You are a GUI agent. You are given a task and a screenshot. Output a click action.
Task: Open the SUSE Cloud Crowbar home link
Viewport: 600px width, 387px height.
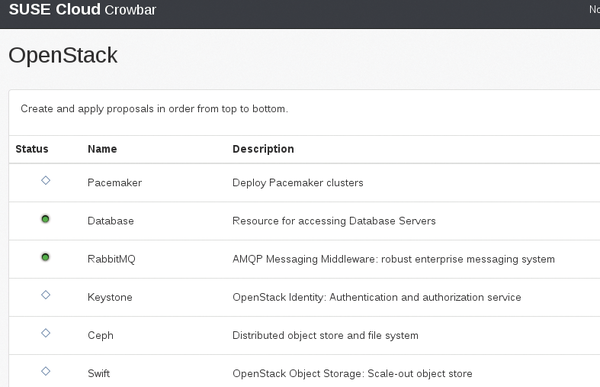pyautogui.click(x=82, y=10)
